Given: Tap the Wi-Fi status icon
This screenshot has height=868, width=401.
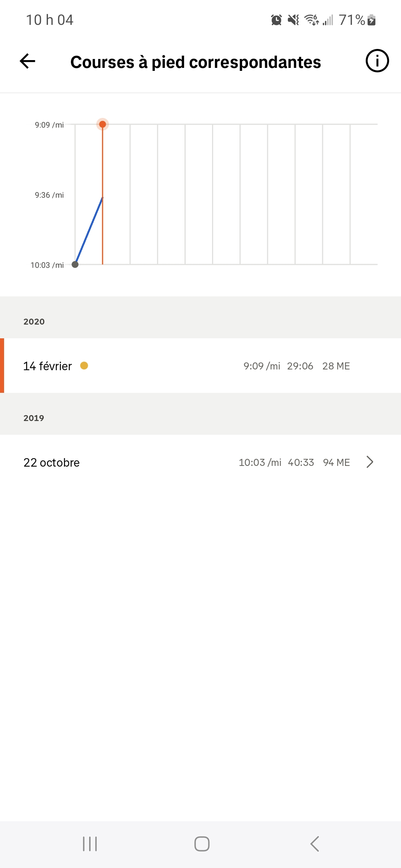Looking at the screenshot, I should click(x=312, y=20).
